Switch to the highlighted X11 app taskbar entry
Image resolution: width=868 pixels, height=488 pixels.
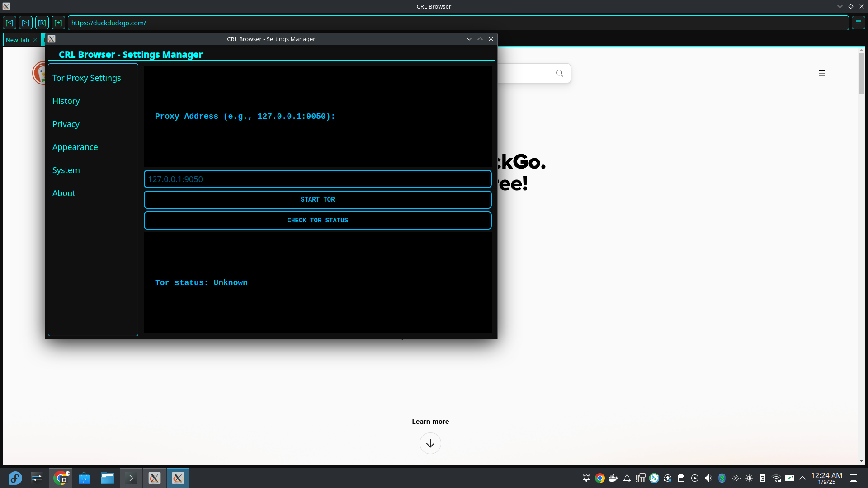pyautogui.click(x=178, y=478)
